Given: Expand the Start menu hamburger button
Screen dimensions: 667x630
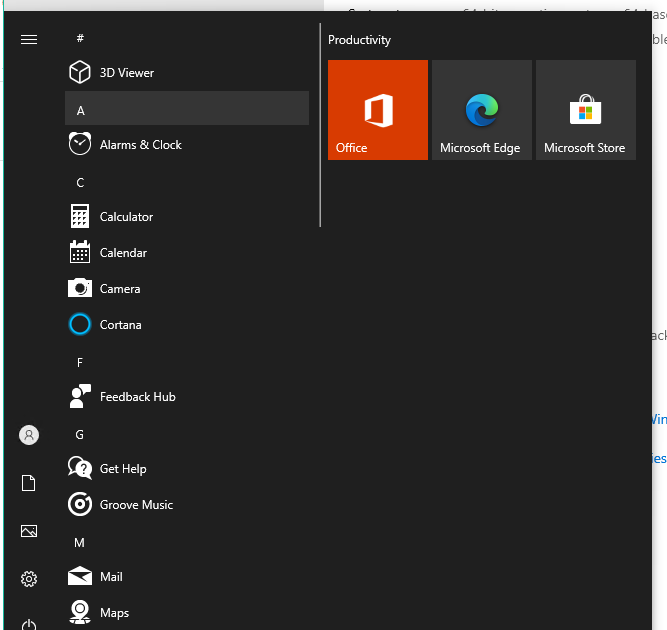Looking at the screenshot, I should pyautogui.click(x=29, y=40).
